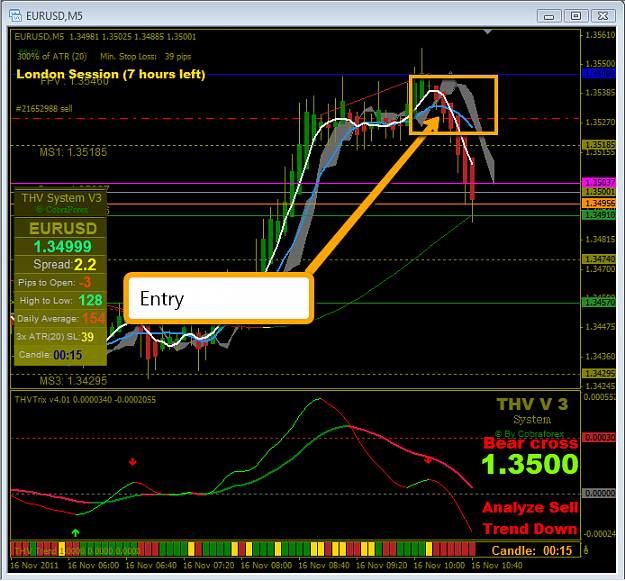Click the 'MS1: 1.35185' pivot label
Viewport: 625px width, 581px height.
point(73,152)
